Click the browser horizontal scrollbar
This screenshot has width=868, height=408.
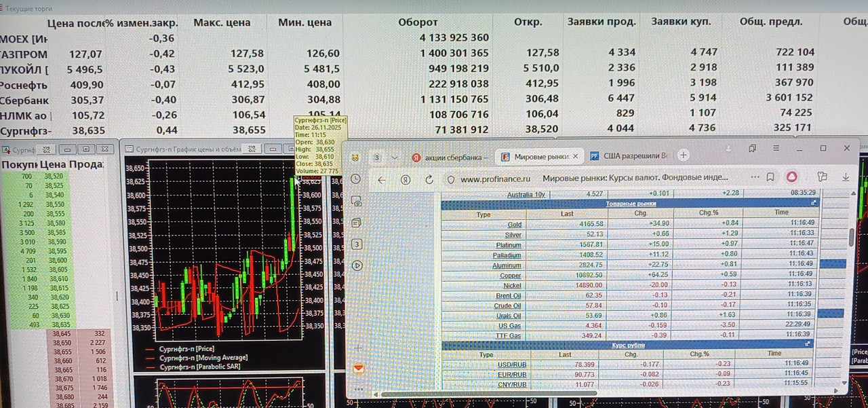(488, 393)
